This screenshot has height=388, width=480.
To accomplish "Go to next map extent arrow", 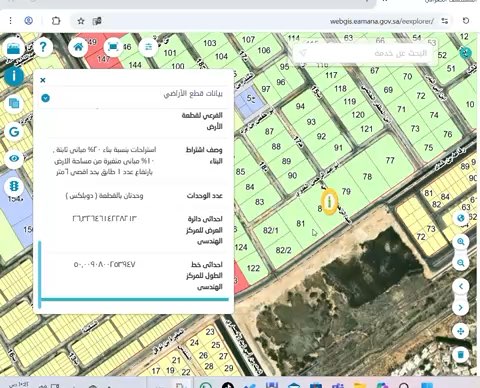I will (x=461, y=307).
